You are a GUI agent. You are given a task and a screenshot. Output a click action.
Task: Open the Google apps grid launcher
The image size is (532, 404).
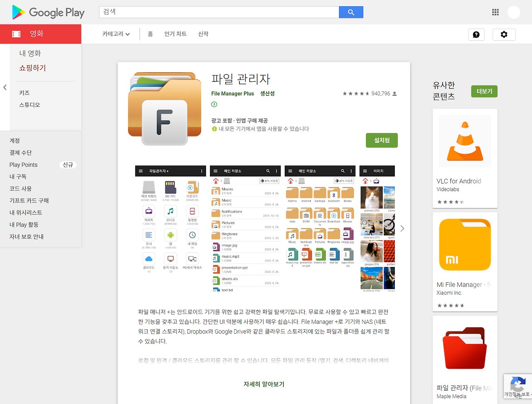point(495,12)
